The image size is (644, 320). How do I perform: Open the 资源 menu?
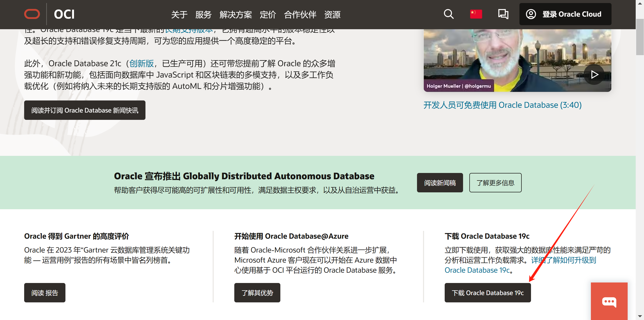(332, 15)
